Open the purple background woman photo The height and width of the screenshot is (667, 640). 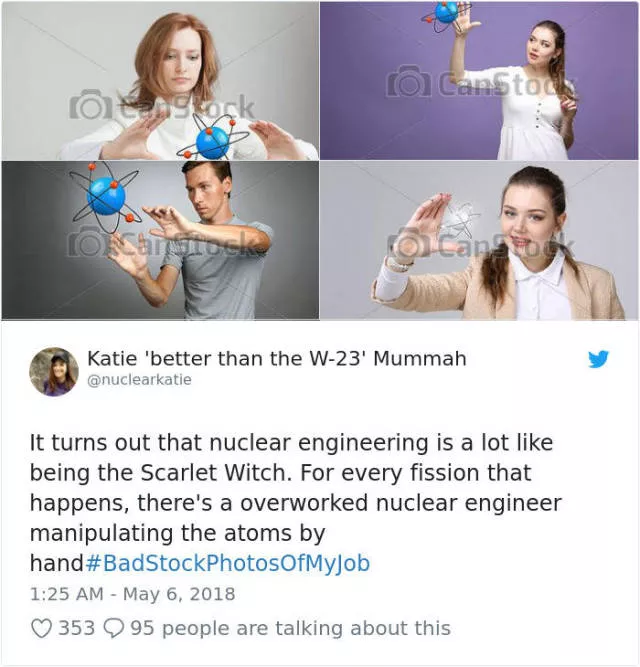coord(479,80)
